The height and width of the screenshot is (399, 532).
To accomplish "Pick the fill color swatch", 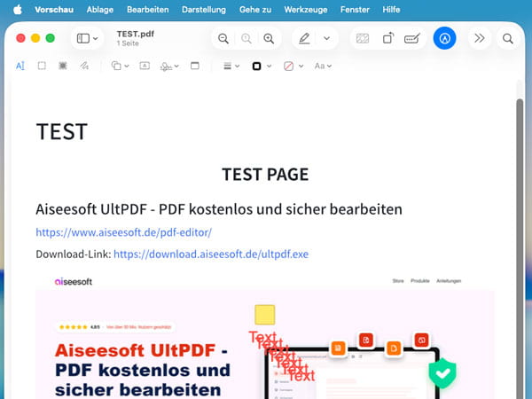I will tap(288, 66).
